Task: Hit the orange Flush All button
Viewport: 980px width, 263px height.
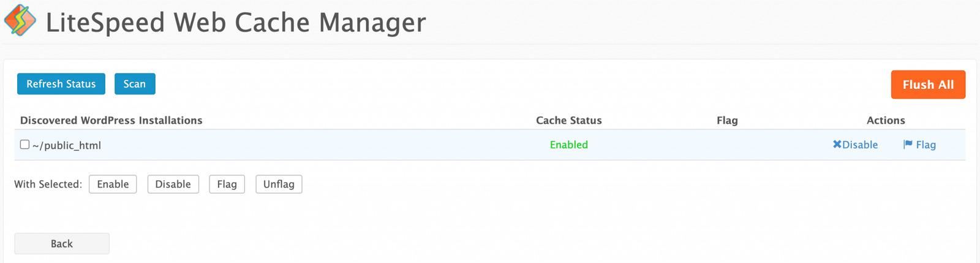Action: (x=928, y=85)
